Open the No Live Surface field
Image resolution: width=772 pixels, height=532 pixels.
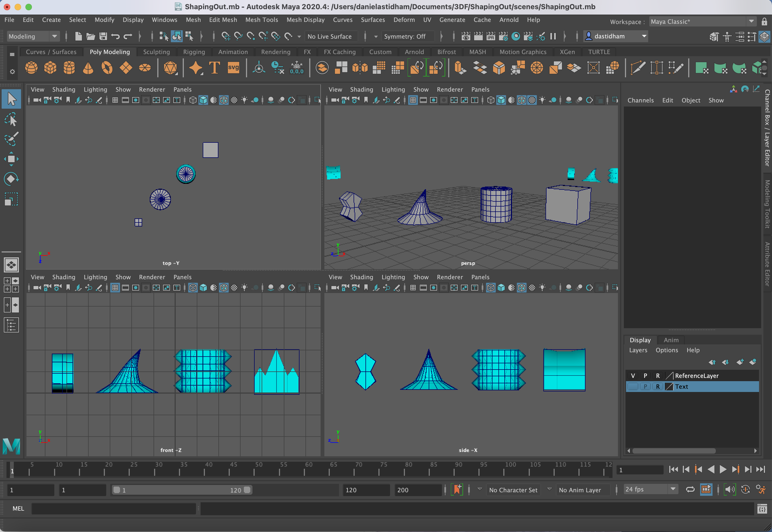click(331, 36)
